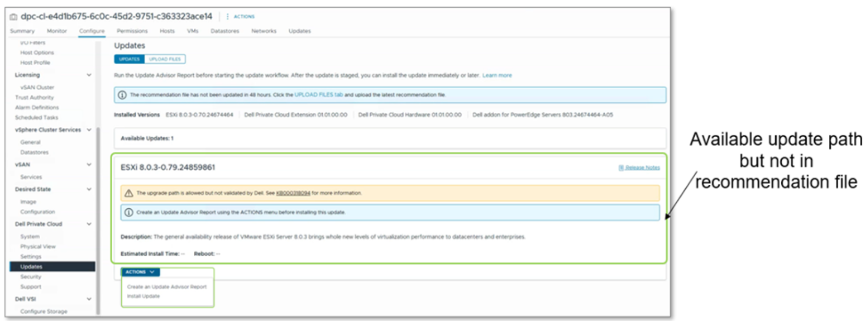
Task: Go to the Networks tab
Action: 264,31
